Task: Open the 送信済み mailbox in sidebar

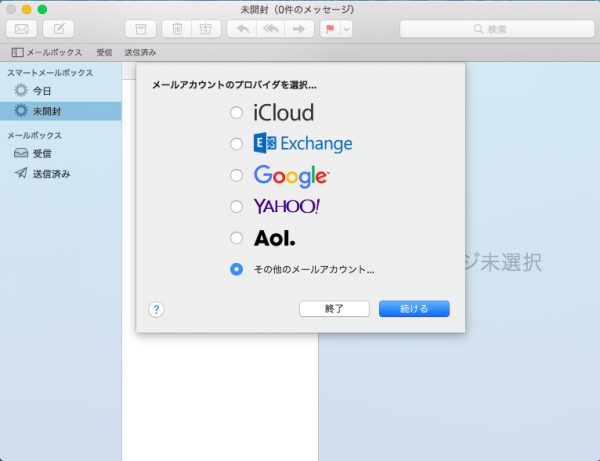Action: pyautogui.click(x=61, y=174)
